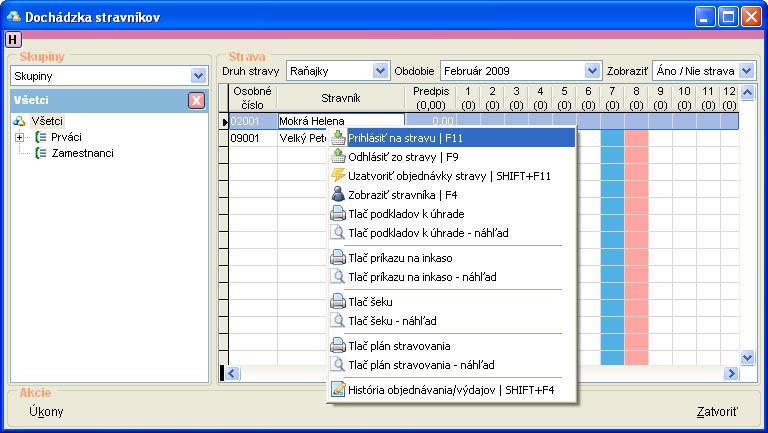Click the Úkony button

(x=47, y=411)
